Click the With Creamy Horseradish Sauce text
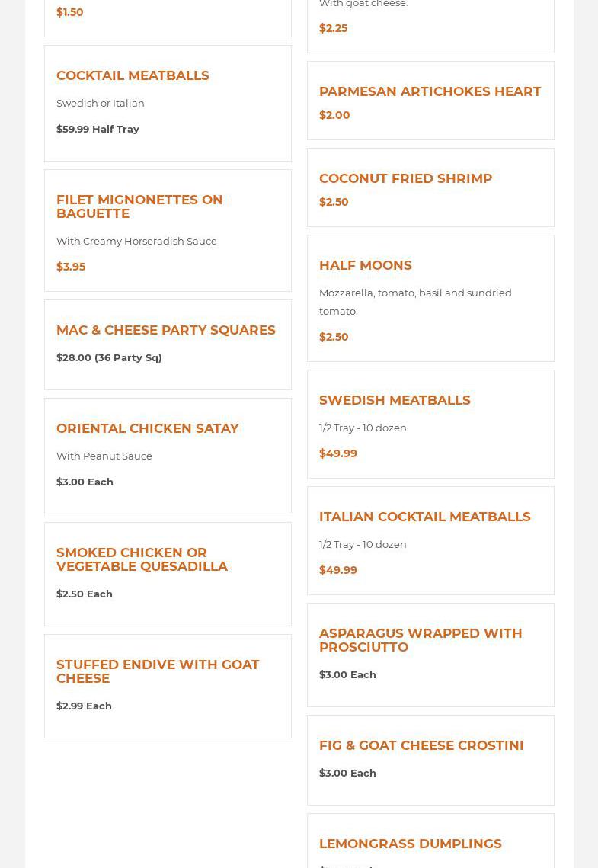Screen dimensions: 598x868 (x=136, y=241)
